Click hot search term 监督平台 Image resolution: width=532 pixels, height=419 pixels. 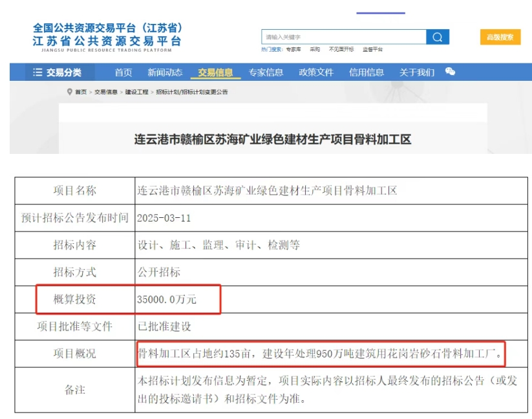372,49
